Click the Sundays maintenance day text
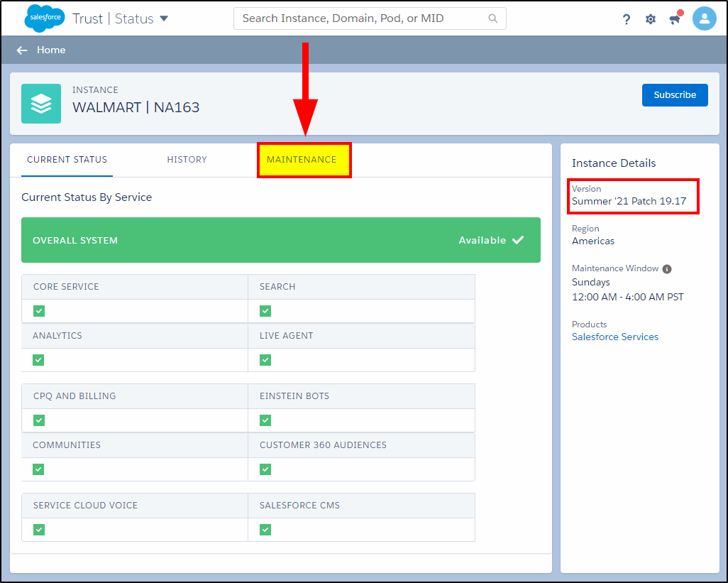728x583 pixels. coord(590,282)
